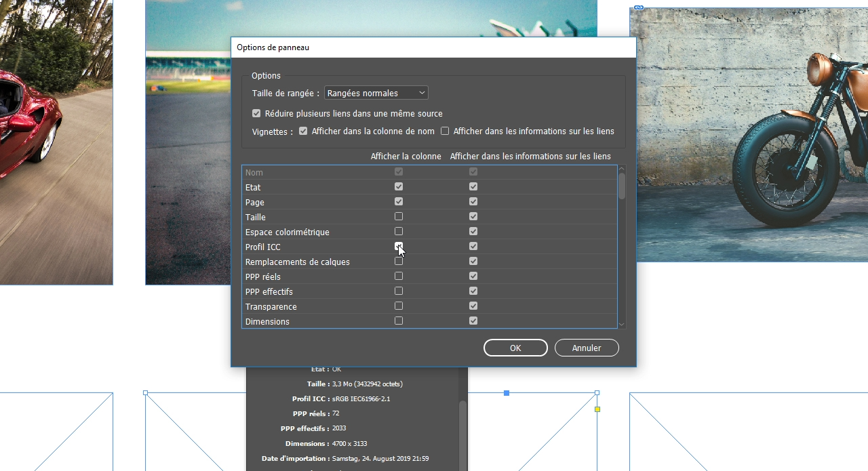Click the PPP effectifs value '2033'
Viewport: 868px width, 471px height.
[339, 429]
